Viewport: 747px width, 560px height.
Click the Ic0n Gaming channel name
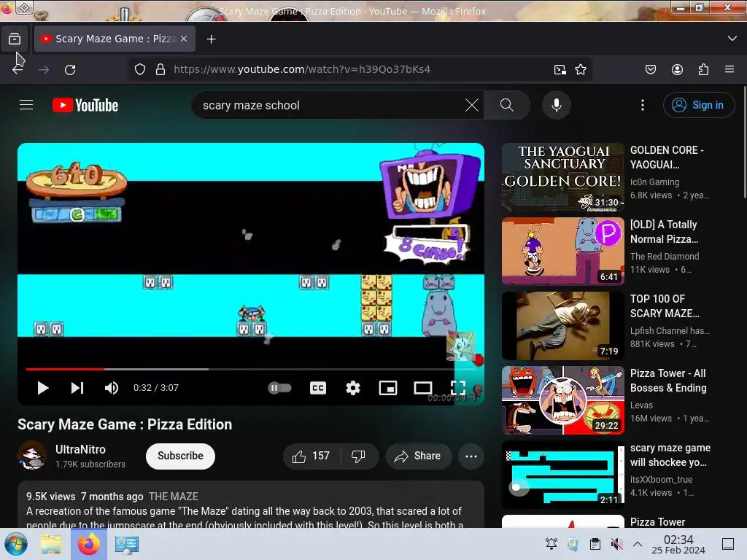654,182
